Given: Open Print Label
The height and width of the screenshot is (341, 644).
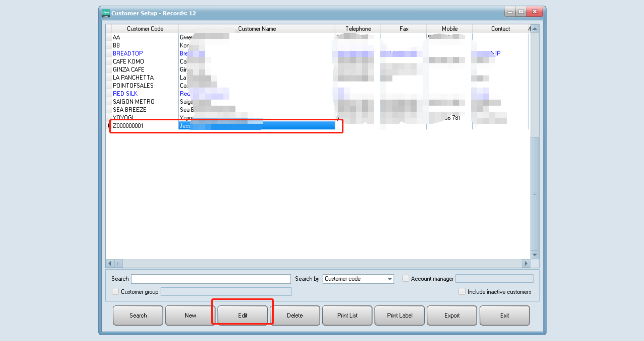Looking at the screenshot, I should coord(399,315).
